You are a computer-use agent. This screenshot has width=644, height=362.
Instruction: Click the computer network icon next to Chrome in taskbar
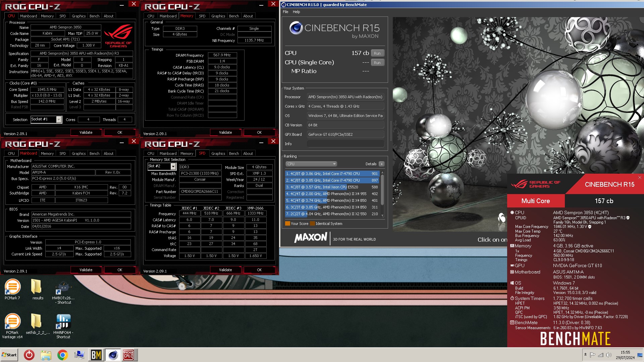[x=79, y=355]
